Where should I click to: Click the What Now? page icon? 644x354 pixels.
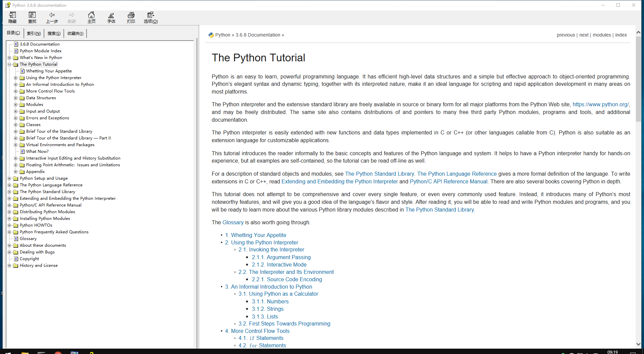tap(22, 152)
